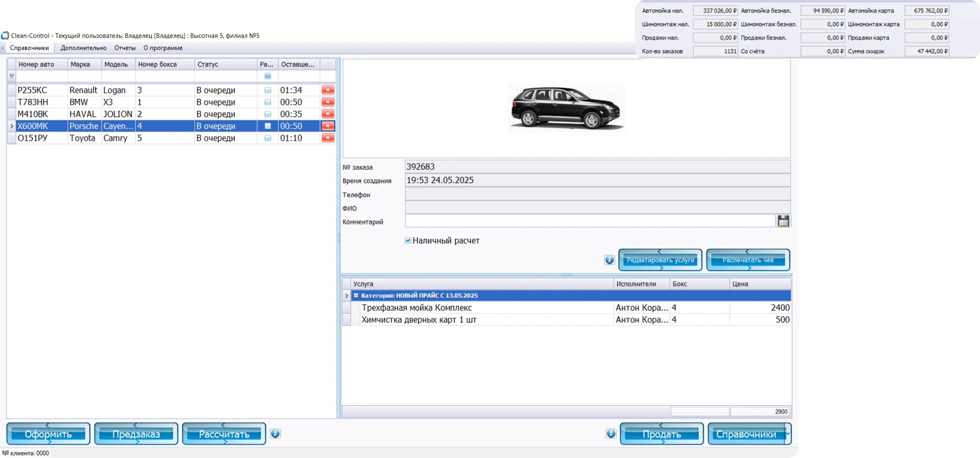Open the Справочники button dropdown arrow
This screenshot has width=980, height=458.
[787, 434]
